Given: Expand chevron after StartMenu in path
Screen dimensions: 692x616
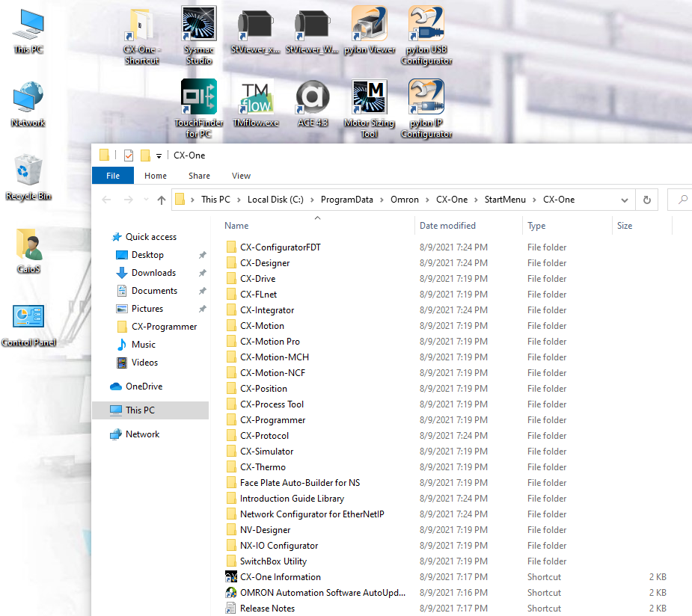Looking at the screenshot, I should 534,200.
